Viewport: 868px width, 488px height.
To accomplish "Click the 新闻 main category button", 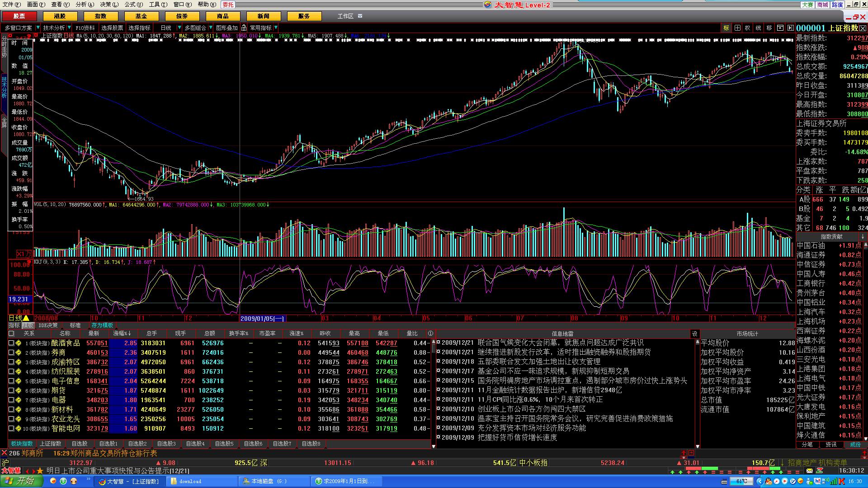I will point(264,16).
